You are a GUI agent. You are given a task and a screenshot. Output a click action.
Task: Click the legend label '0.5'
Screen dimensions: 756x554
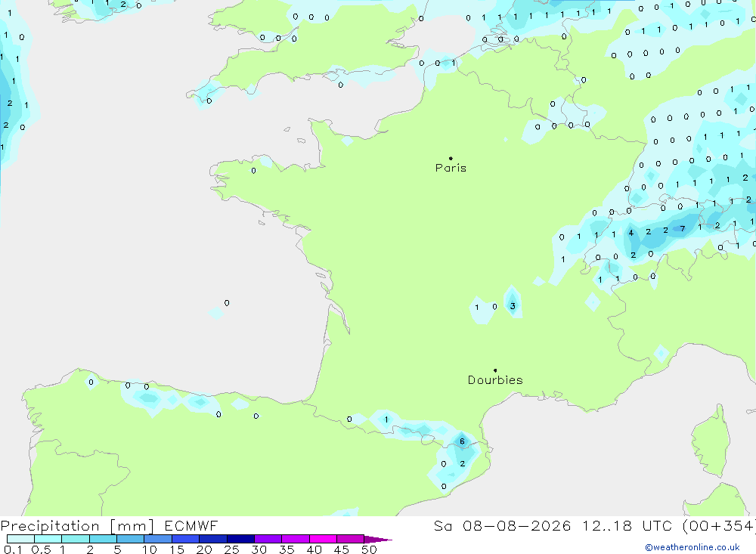(x=41, y=549)
